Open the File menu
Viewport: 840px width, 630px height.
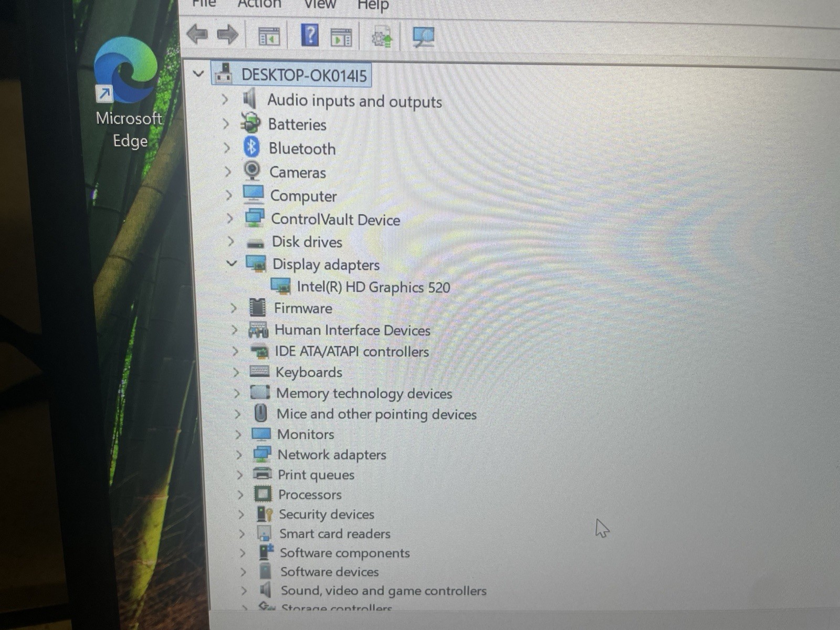[x=204, y=3]
